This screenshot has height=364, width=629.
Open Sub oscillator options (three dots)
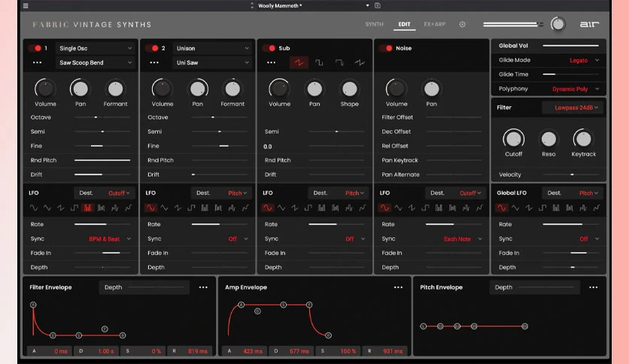point(272,62)
